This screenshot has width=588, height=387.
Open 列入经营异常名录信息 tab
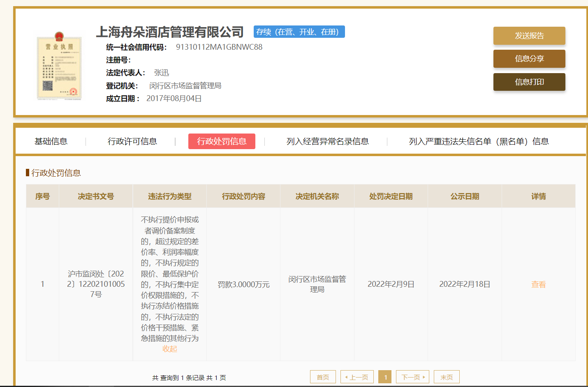coord(328,141)
